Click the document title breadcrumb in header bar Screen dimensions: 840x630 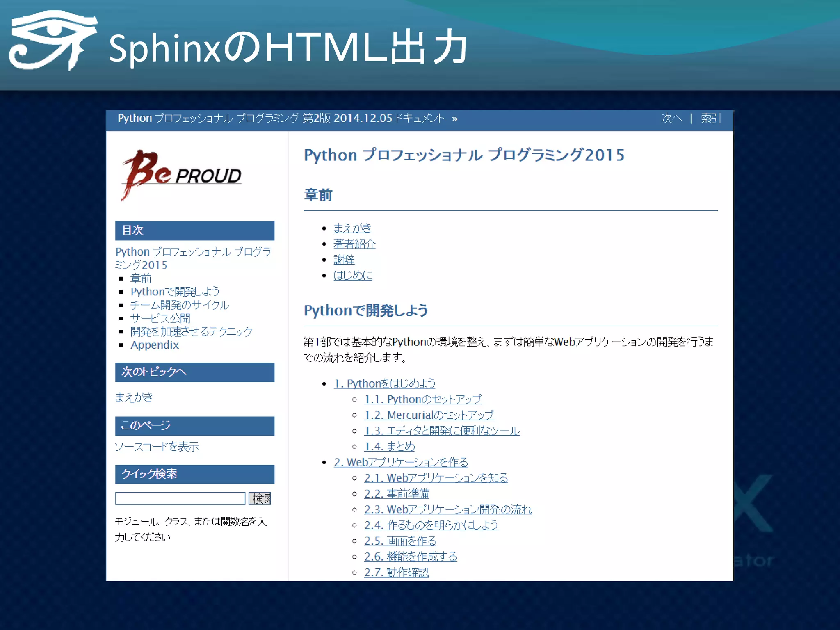[281, 119]
